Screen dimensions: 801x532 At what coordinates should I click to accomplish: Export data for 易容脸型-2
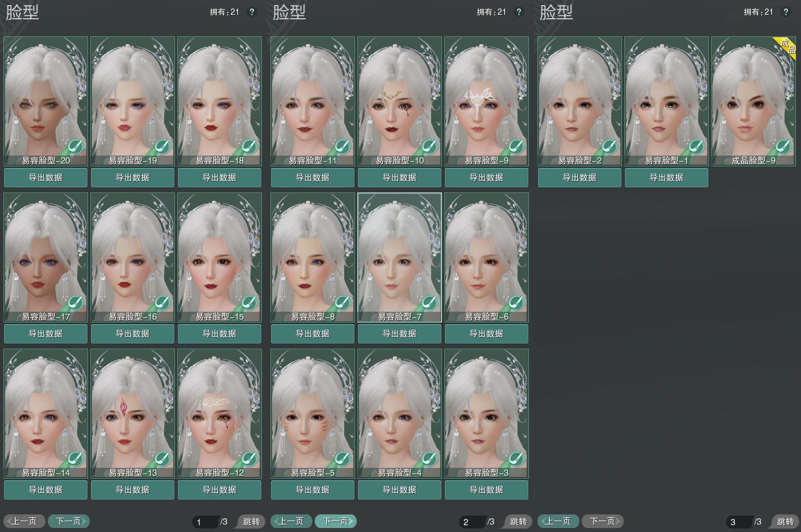(x=580, y=178)
